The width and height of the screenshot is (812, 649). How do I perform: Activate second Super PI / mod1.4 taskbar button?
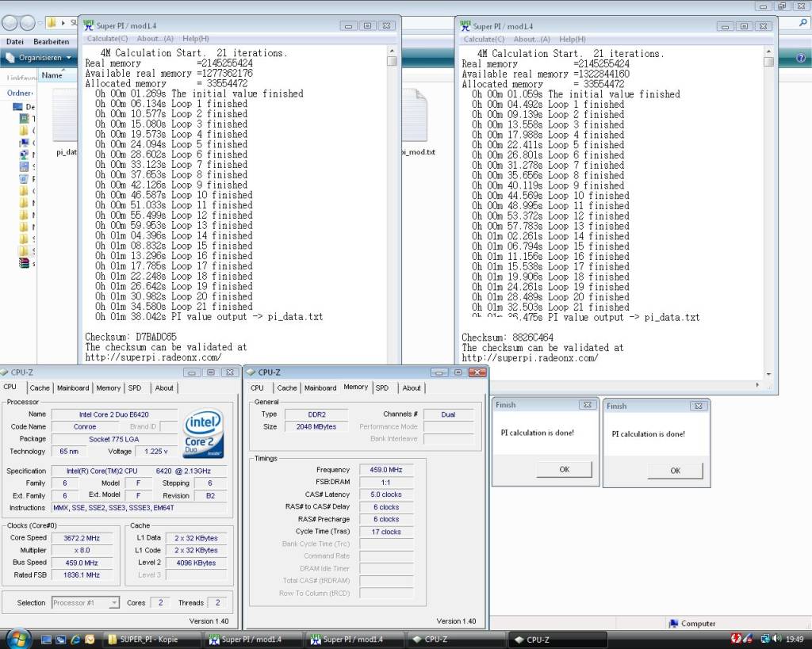point(354,639)
